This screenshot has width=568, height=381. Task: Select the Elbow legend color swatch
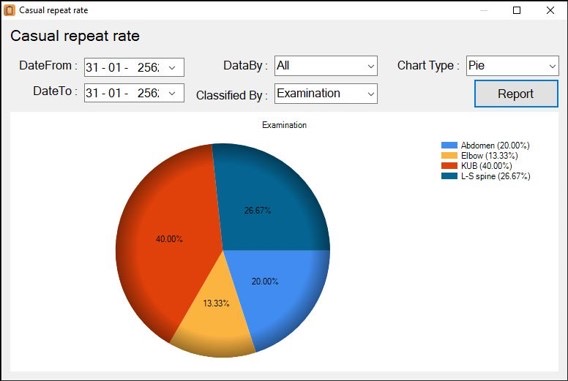coord(449,155)
